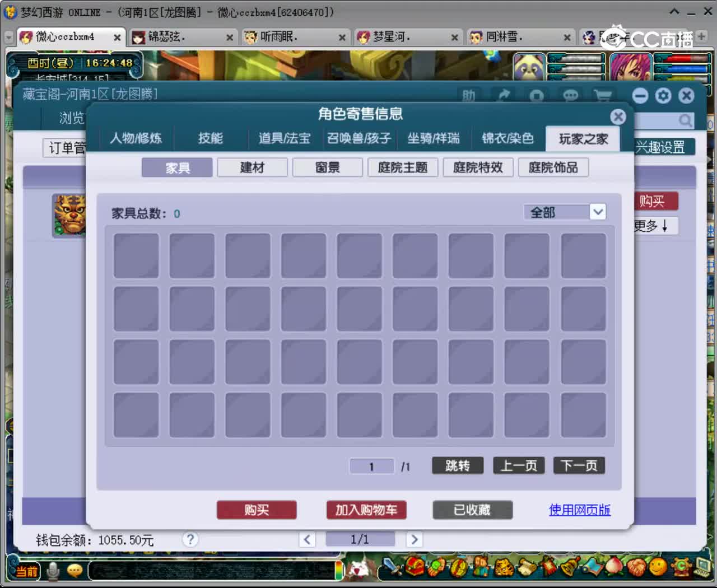The height and width of the screenshot is (588, 717).
Task: Click 加入购物车 button
Action: click(x=366, y=510)
